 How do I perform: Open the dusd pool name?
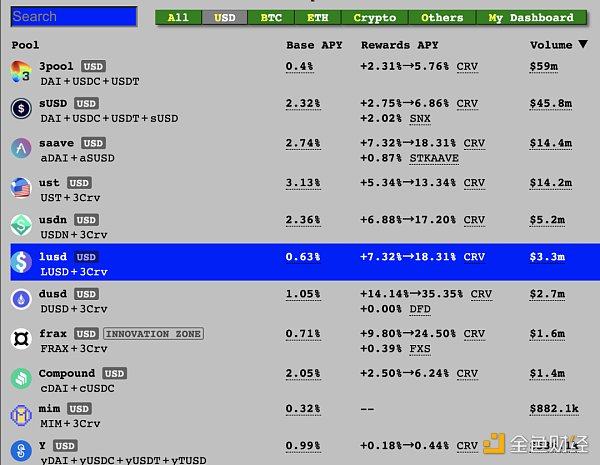click(53, 294)
